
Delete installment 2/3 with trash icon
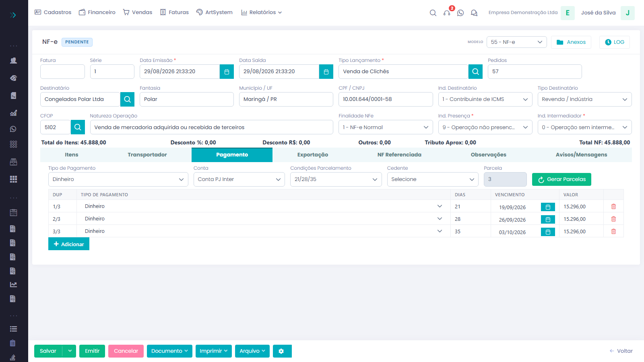tap(613, 219)
